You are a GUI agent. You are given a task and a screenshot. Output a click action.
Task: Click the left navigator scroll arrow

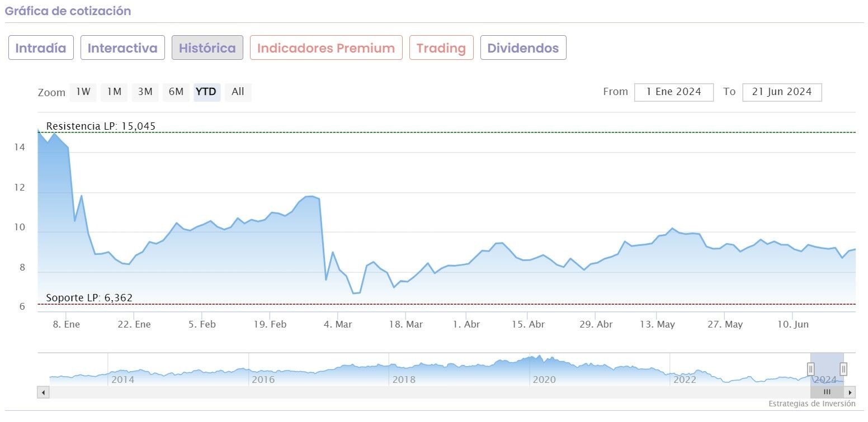(x=43, y=392)
